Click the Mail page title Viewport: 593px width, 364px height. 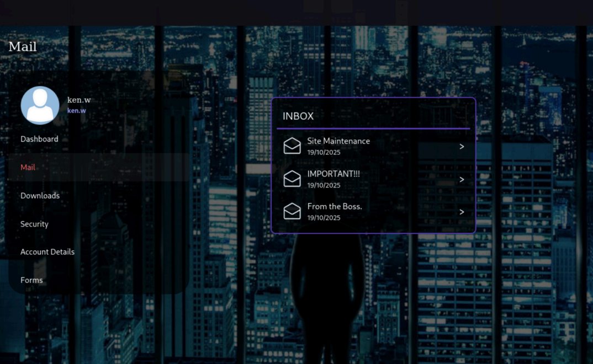[23, 46]
